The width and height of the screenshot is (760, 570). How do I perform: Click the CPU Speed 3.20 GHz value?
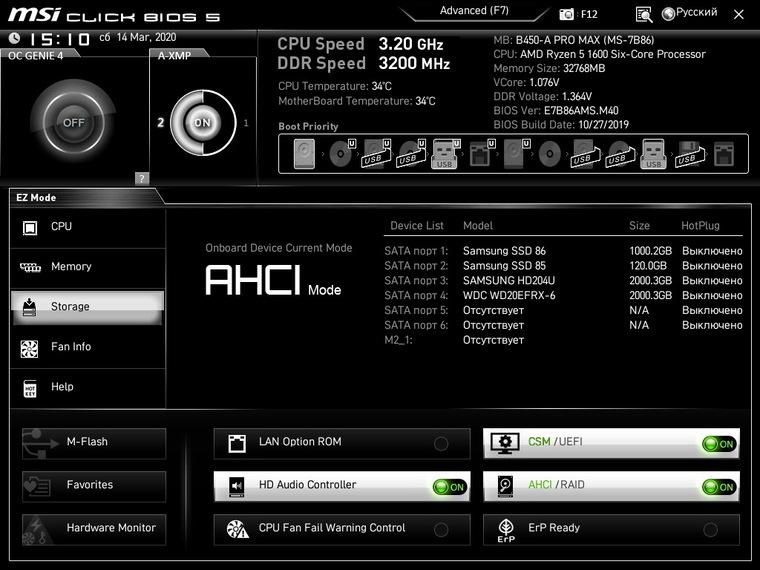[x=411, y=44]
